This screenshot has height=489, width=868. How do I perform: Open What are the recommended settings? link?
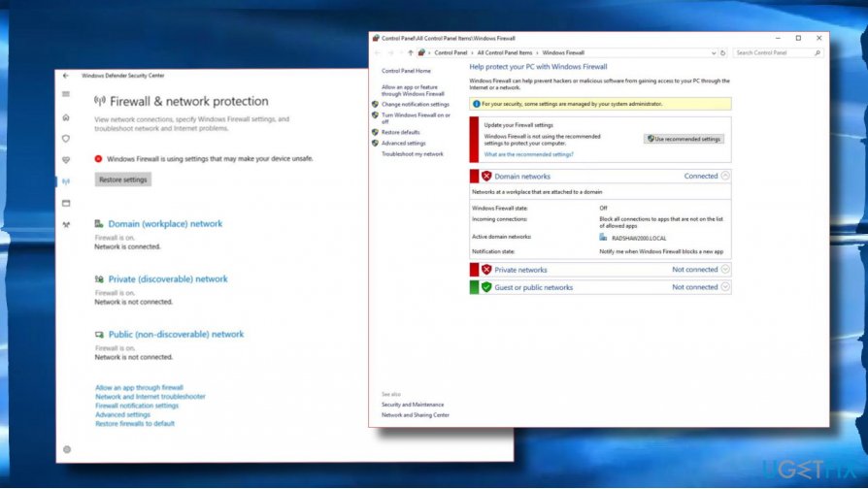click(528, 154)
